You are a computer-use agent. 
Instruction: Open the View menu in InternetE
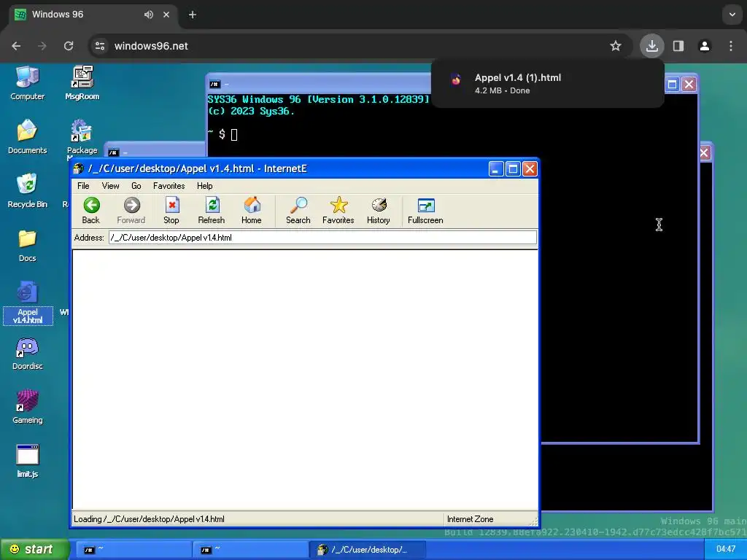111,186
